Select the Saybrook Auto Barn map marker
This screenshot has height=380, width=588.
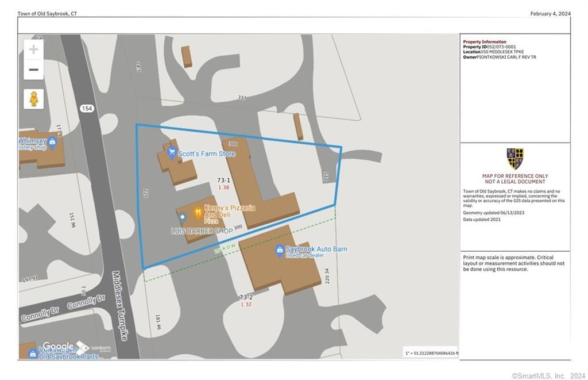pos(280,251)
